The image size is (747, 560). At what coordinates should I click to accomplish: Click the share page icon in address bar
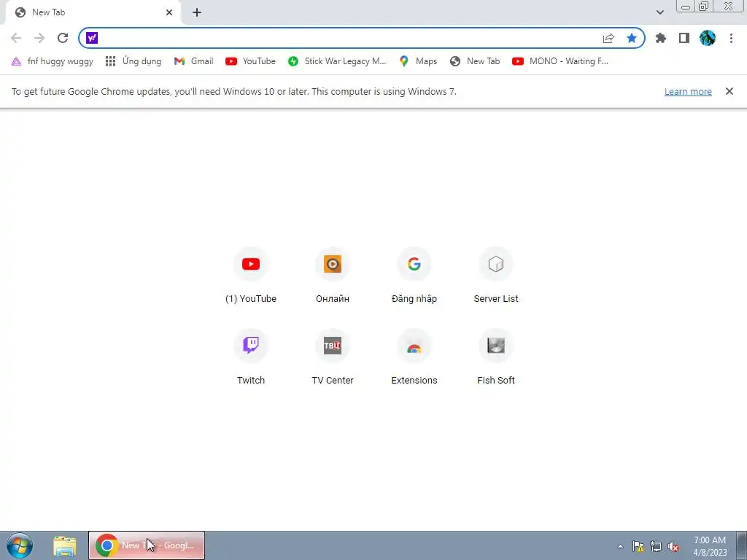[x=608, y=38]
